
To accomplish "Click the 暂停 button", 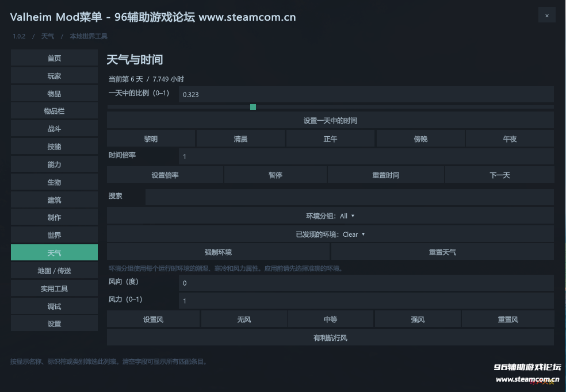I will pos(276,175).
